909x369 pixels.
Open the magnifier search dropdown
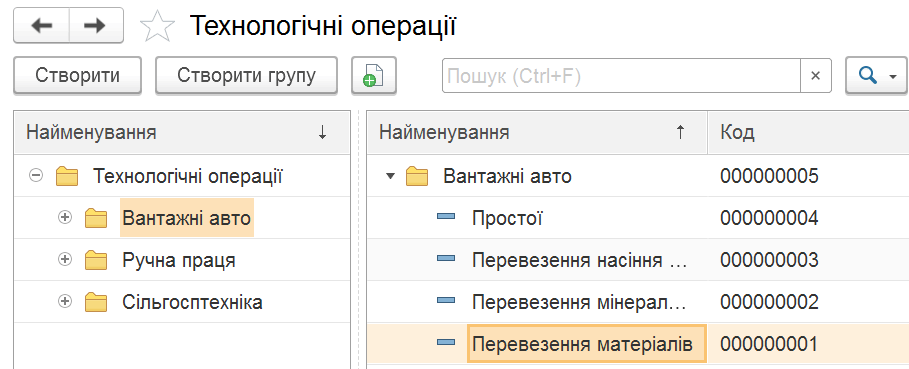click(x=877, y=75)
